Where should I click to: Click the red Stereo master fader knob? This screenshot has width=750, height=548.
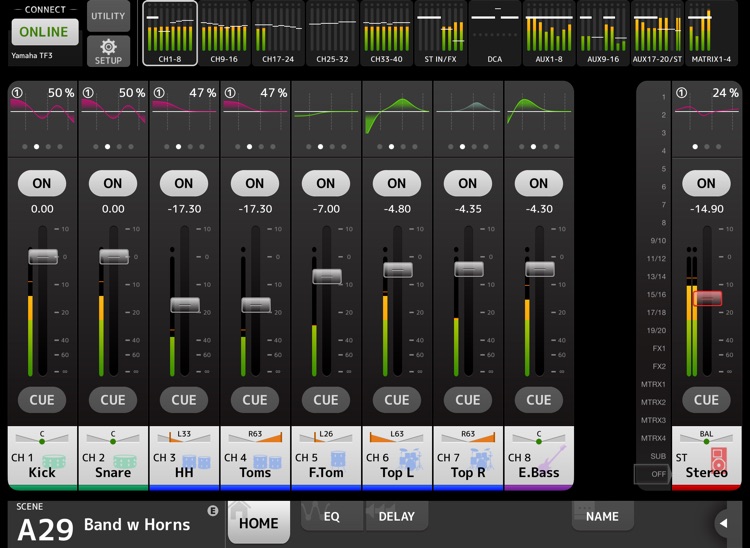(x=707, y=299)
